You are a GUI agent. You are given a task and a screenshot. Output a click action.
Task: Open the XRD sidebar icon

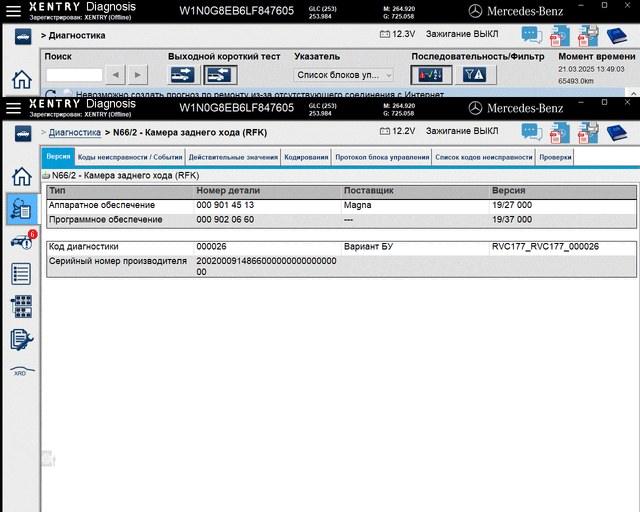coord(22,371)
